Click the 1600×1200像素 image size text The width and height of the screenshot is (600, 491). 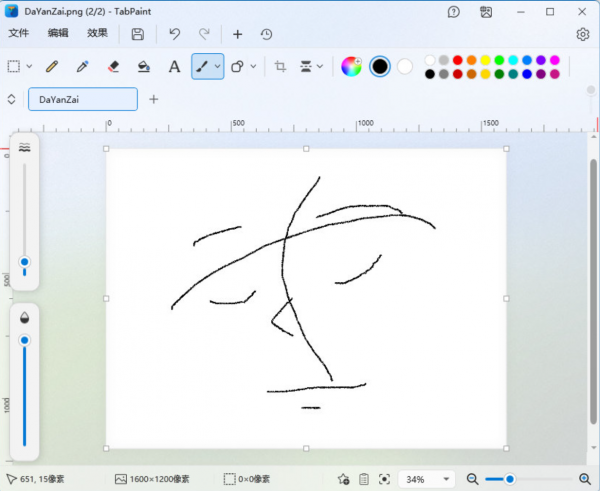pos(160,479)
